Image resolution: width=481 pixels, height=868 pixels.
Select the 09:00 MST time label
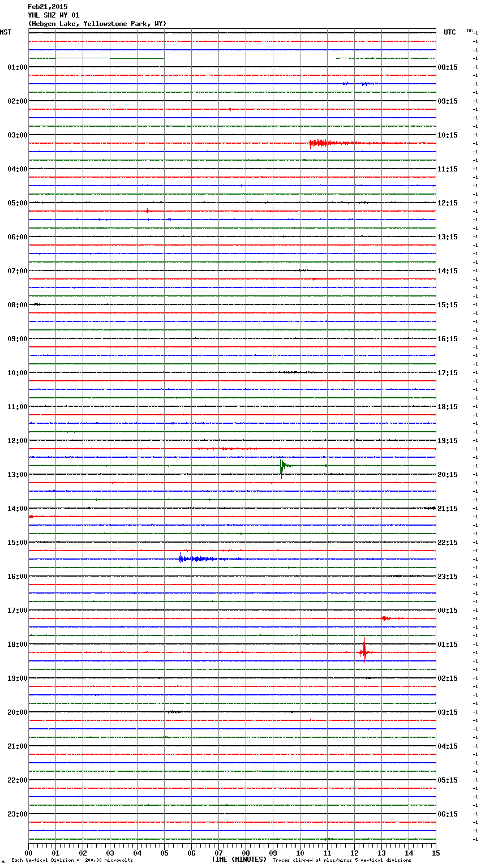click(x=17, y=339)
